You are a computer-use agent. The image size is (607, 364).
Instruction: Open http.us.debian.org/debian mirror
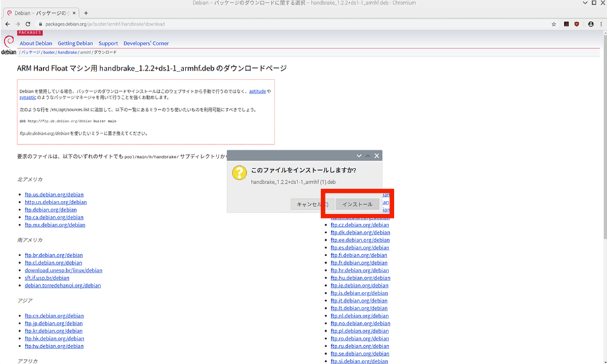[x=56, y=202]
